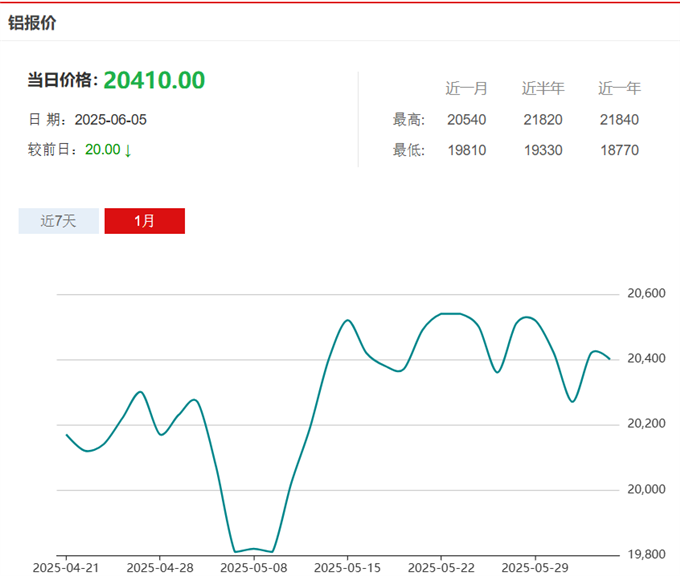Click the one-month high value 20540
The image size is (680, 576).
pos(467,120)
